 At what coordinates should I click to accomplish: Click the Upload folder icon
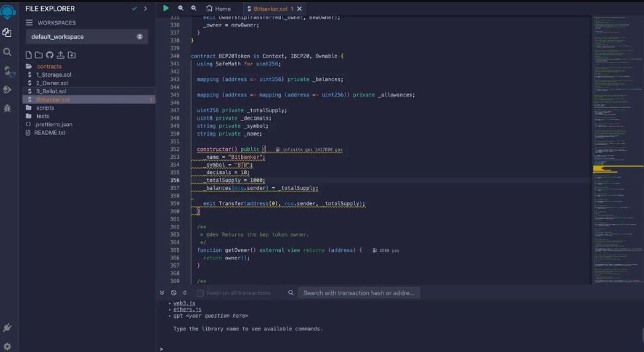(72, 55)
